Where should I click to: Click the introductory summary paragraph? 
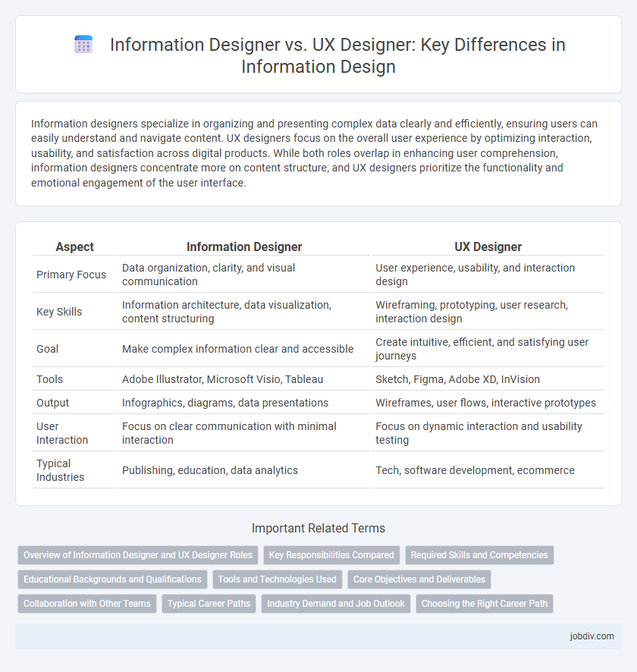pos(314,153)
